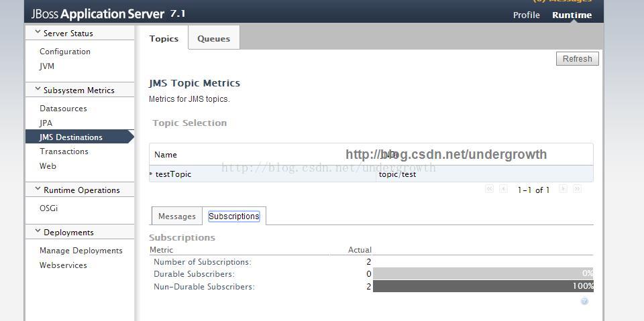Click the Durable Subscribers 0% bar

tap(483, 274)
